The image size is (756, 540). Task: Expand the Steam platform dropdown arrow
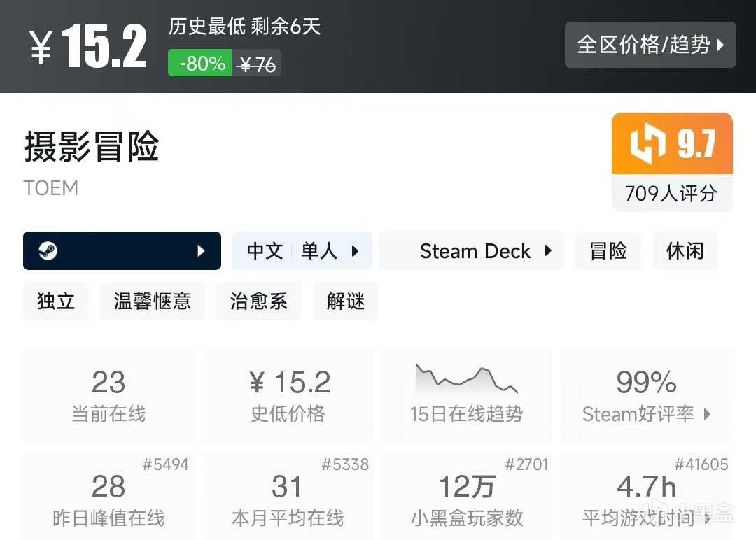[203, 250]
